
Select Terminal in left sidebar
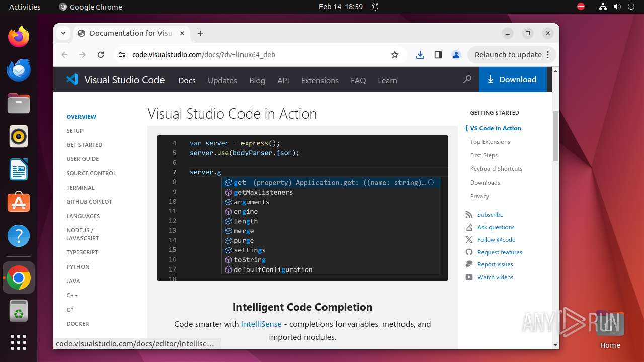click(x=80, y=188)
